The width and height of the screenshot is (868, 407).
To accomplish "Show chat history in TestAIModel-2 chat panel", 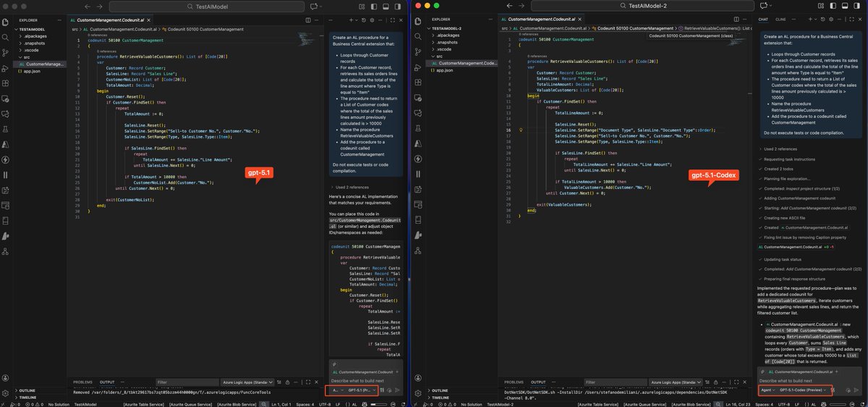I will (x=822, y=20).
